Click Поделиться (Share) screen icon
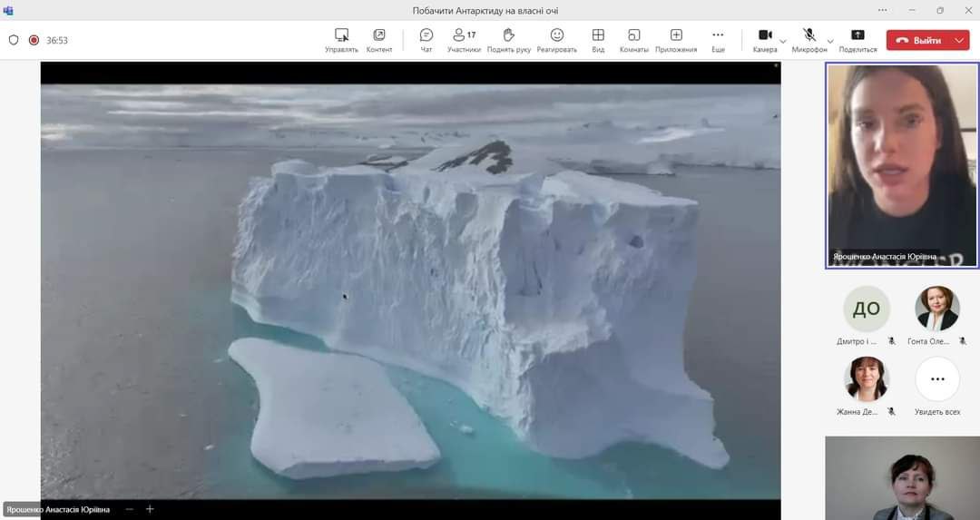This screenshot has width=980, height=520. pyautogui.click(x=857, y=35)
